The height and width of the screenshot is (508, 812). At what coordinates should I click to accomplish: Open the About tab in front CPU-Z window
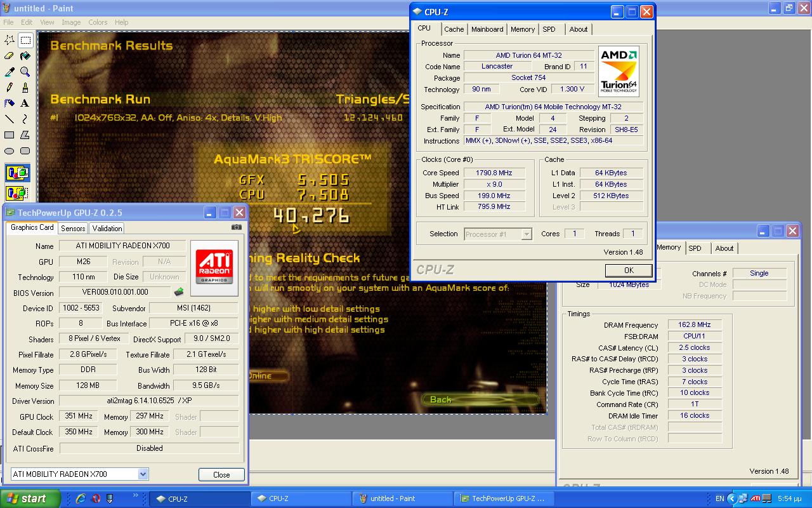579,29
